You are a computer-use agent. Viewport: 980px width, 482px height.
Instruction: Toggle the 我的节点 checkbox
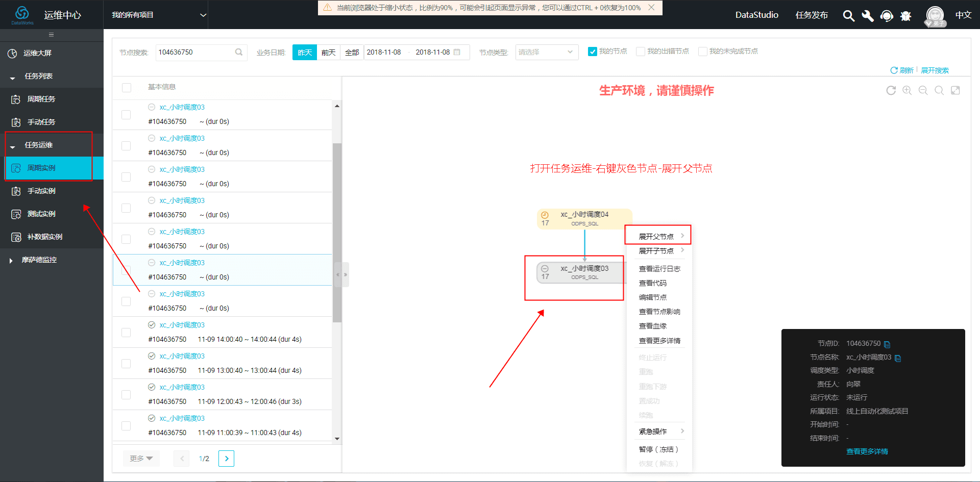593,52
